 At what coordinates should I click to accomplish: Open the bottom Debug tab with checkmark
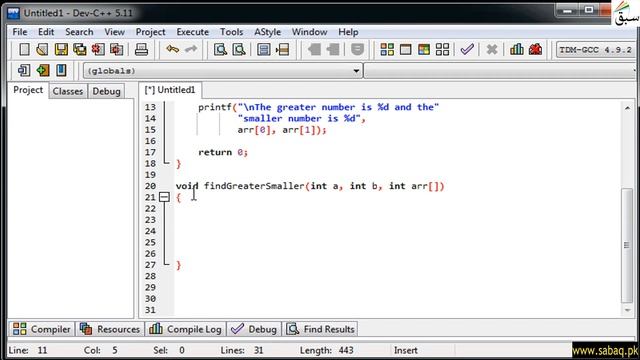[254, 329]
